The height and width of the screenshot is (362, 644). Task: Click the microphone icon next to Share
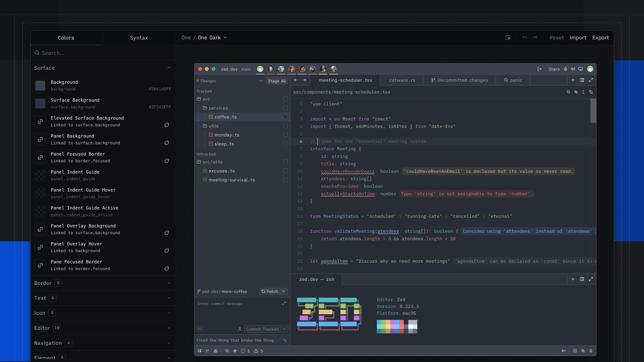pos(566,69)
